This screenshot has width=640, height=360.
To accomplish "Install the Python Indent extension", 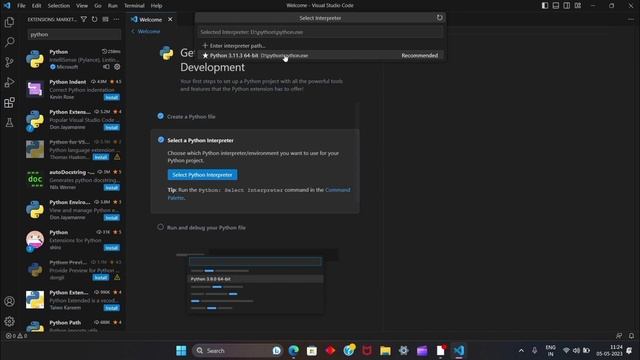I will [111, 98].
